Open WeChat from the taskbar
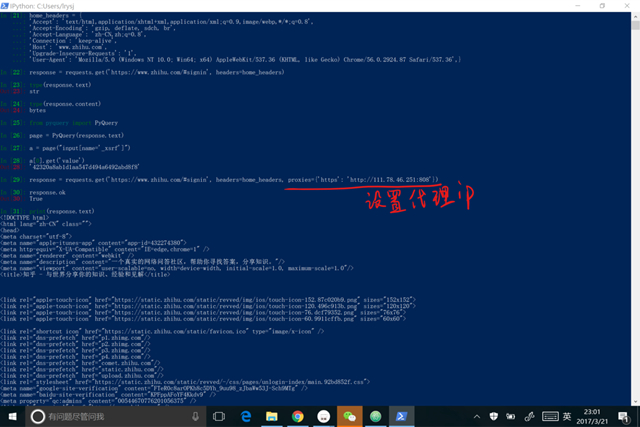 coord(349,416)
